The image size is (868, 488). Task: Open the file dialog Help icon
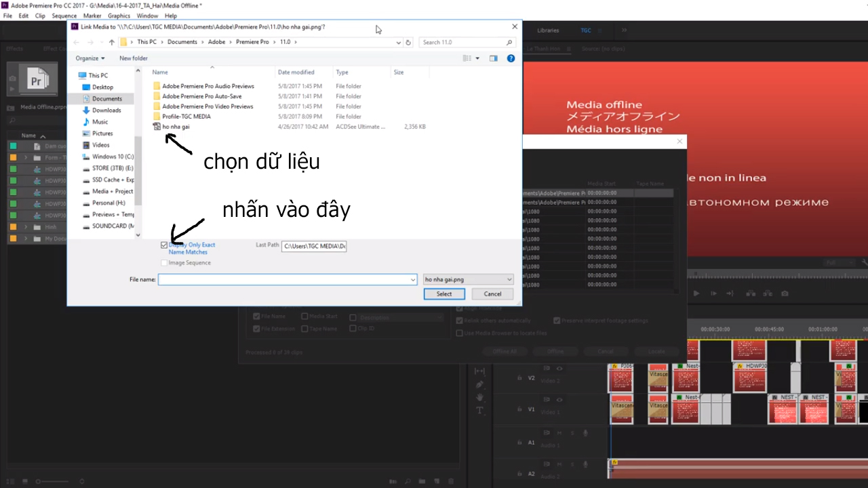[x=511, y=58]
